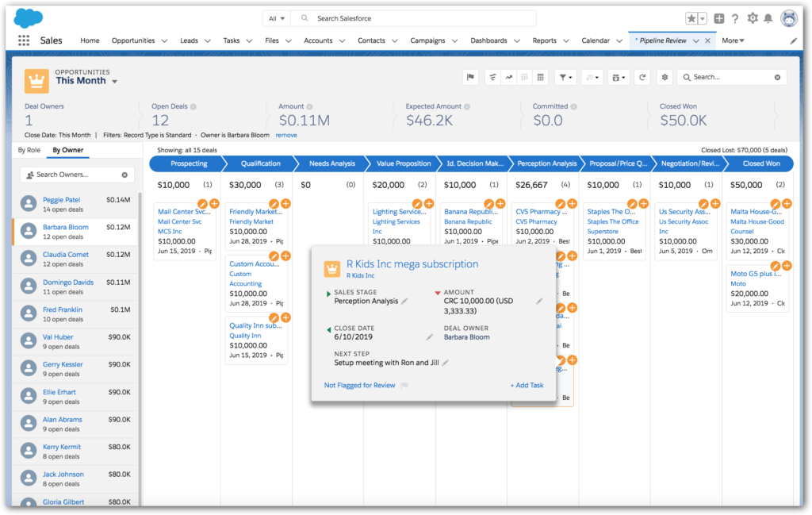Close the Pipeline Review tab
This screenshot has height=515, width=812.
tap(708, 41)
